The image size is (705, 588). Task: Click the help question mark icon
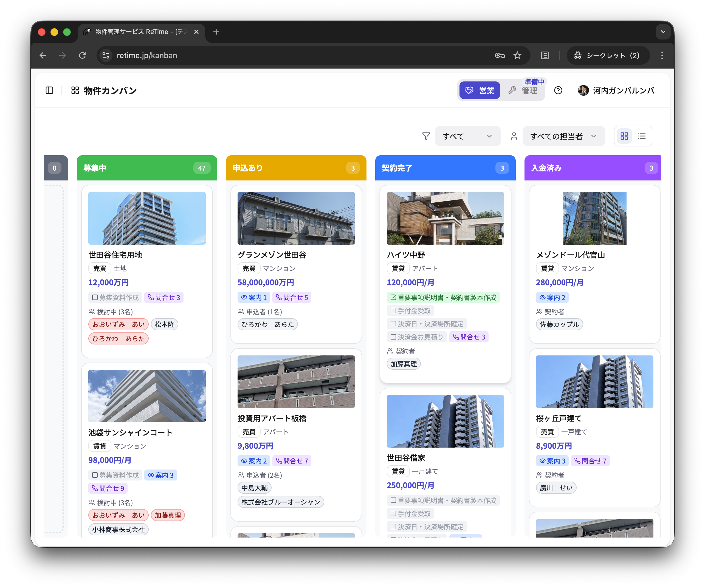558,90
